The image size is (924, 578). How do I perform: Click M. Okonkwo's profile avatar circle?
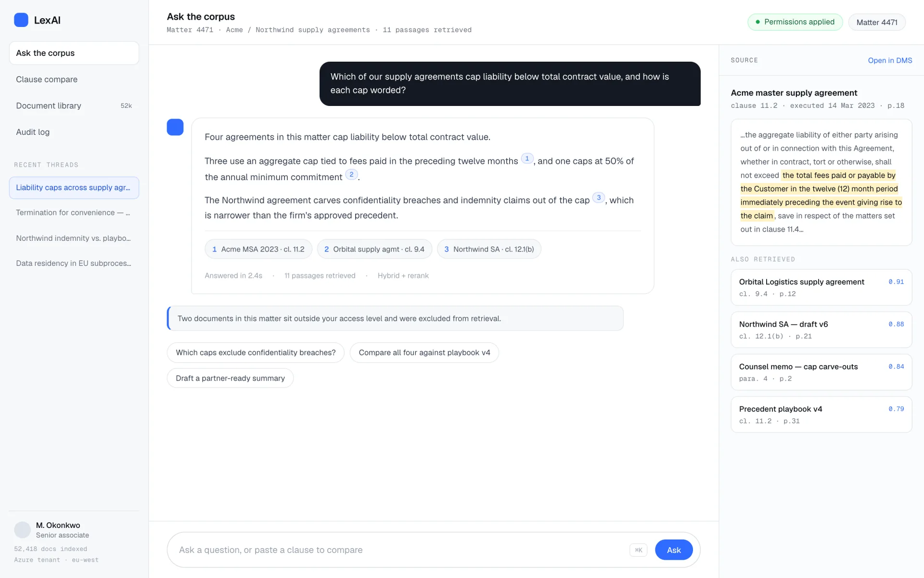tap(22, 530)
